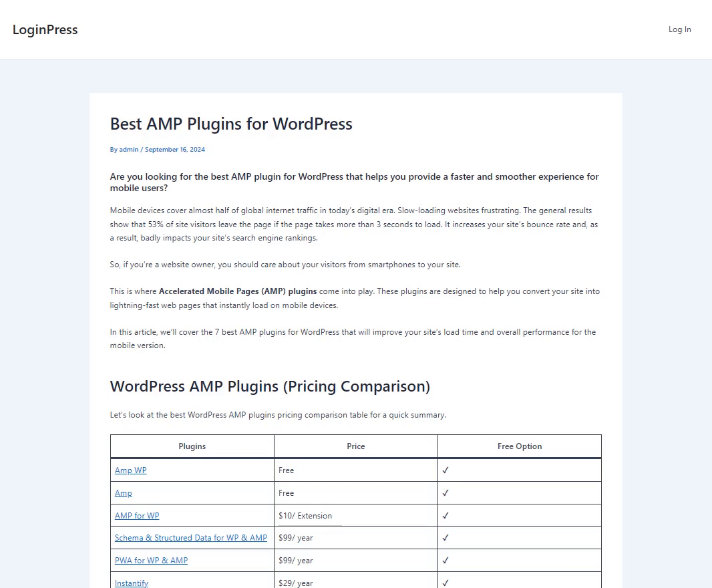Open Schema & Structured Data for WP & AMP

(x=191, y=538)
